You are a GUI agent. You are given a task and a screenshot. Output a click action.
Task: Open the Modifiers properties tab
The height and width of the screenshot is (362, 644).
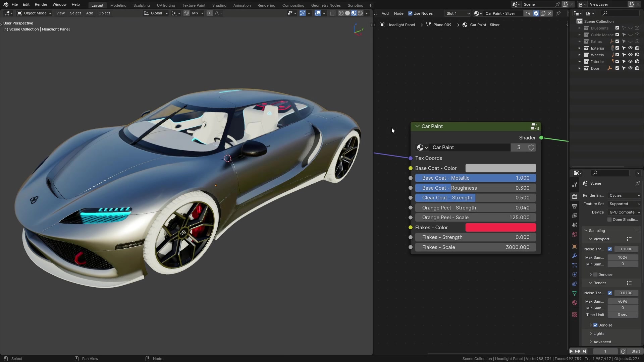575,256
